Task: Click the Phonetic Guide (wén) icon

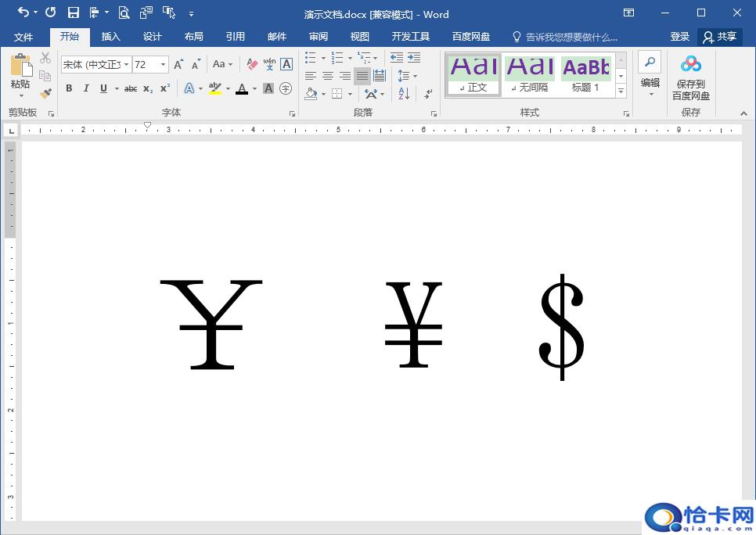Action: pyautogui.click(x=269, y=64)
